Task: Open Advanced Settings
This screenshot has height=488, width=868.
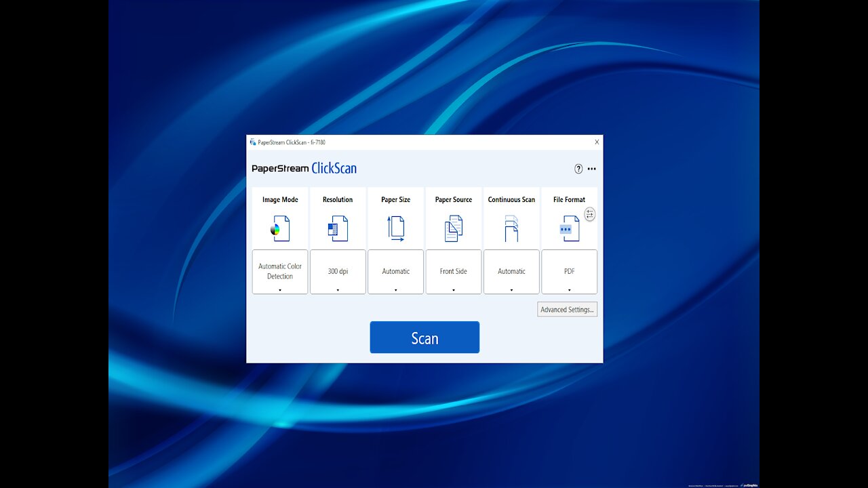Action: [x=568, y=310]
